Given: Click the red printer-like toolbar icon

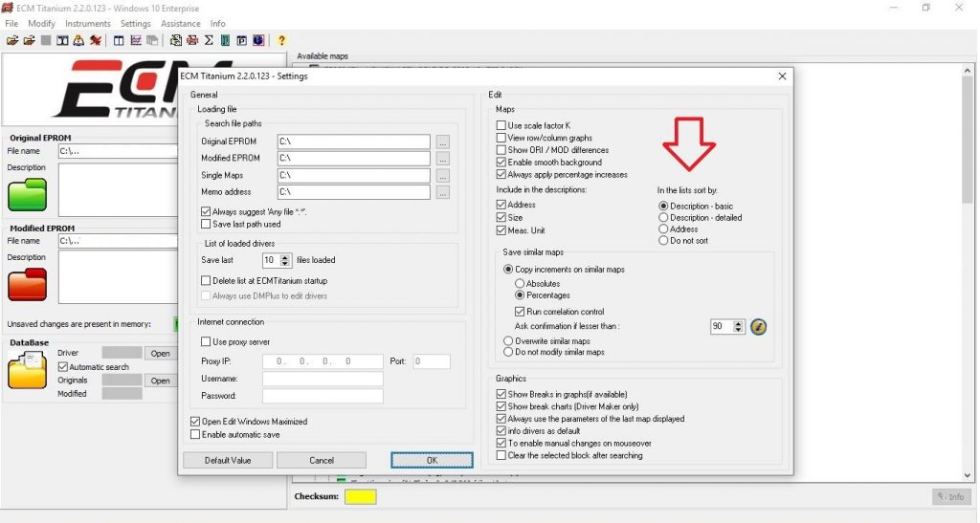Looking at the screenshot, I should [x=192, y=40].
